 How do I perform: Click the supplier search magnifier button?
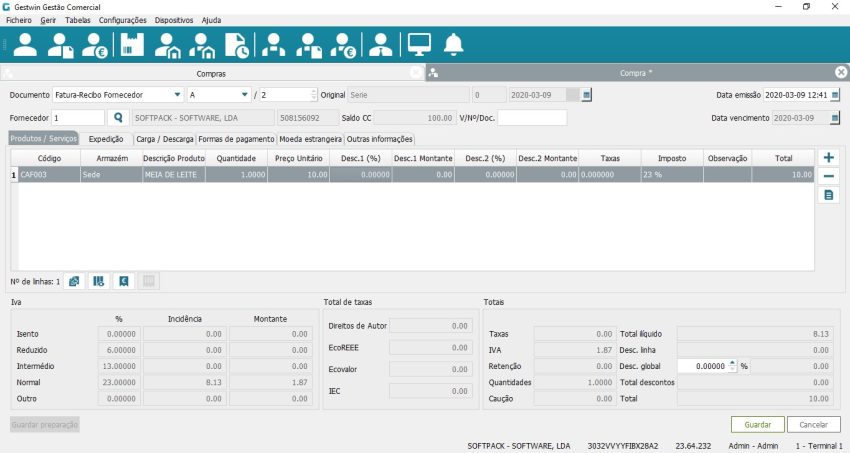click(x=119, y=118)
